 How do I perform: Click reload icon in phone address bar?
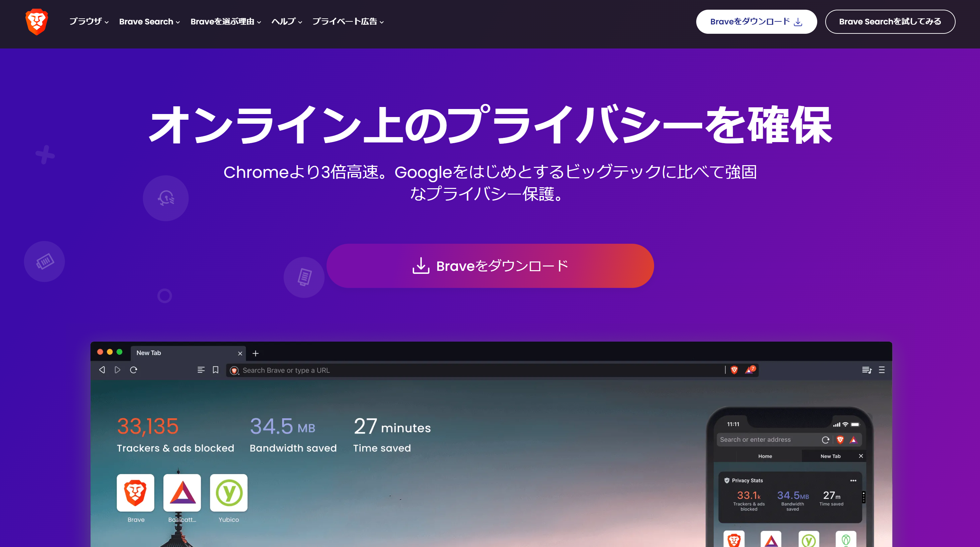coord(825,440)
